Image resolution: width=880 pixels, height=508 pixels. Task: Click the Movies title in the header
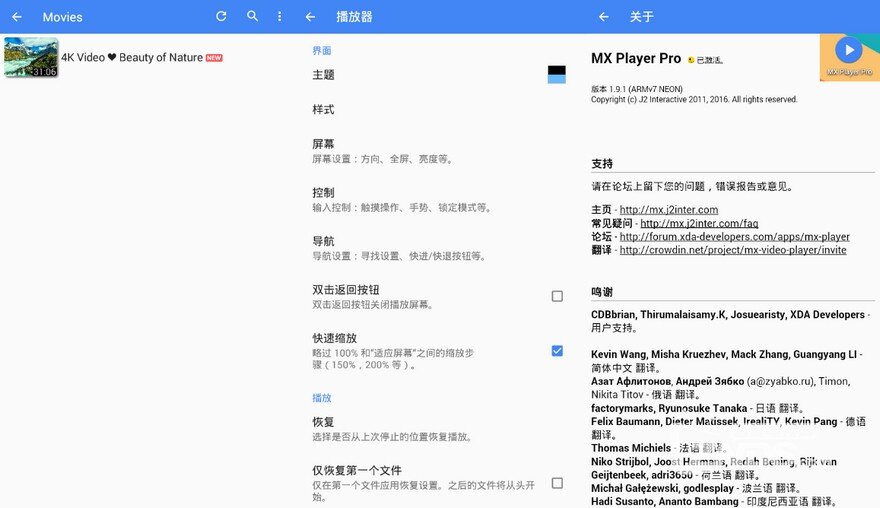pyautogui.click(x=62, y=17)
